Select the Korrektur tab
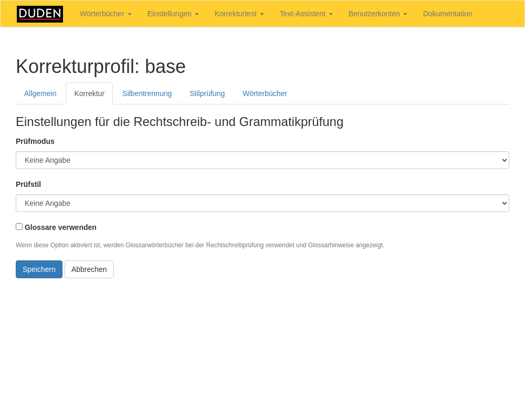 [89, 93]
